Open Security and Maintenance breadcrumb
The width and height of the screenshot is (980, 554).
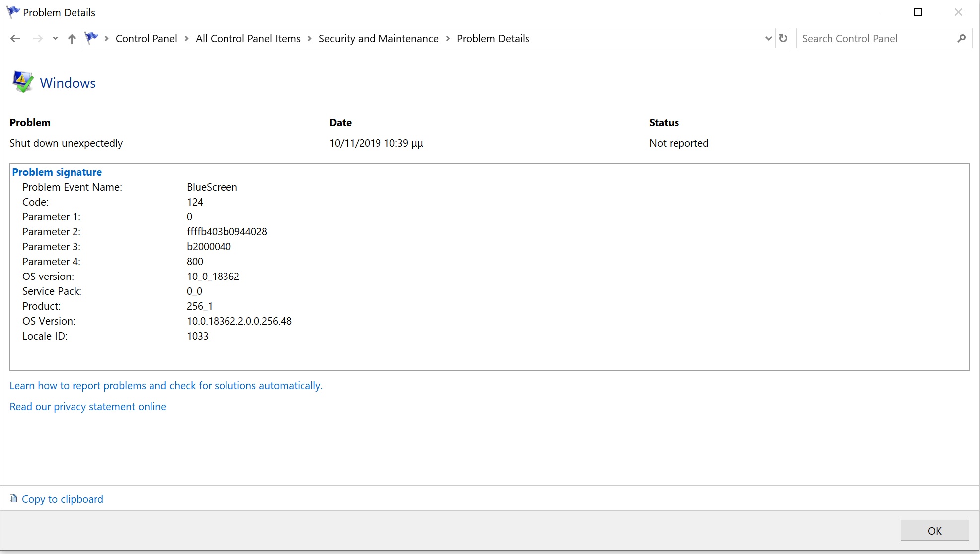tap(378, 39)
